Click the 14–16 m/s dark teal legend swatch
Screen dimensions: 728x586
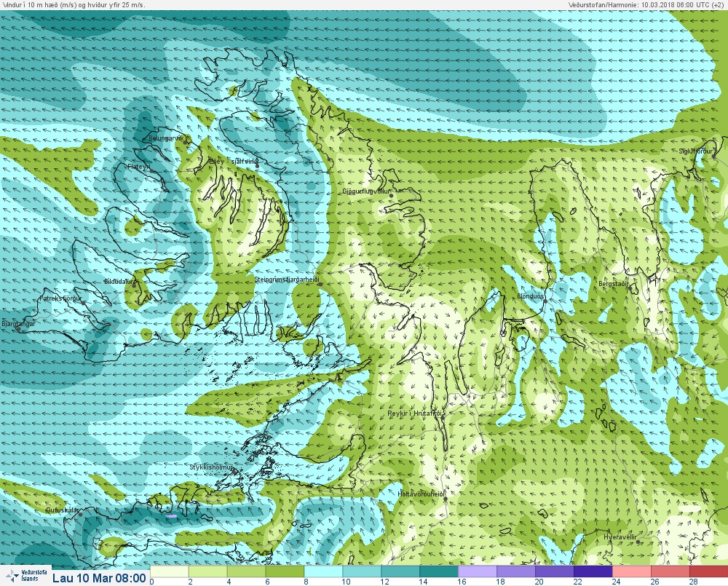(439, 571)
